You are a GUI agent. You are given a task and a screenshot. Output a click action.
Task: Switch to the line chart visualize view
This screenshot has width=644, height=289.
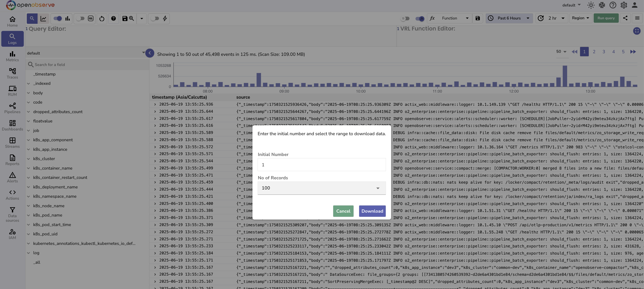coord(43,18)
